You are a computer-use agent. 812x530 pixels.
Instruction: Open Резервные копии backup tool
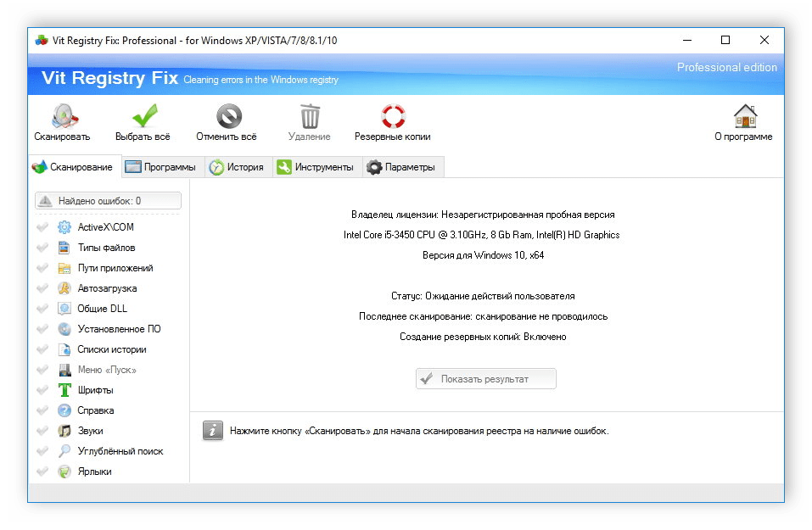pyautogui.click(x=392, y=114)
